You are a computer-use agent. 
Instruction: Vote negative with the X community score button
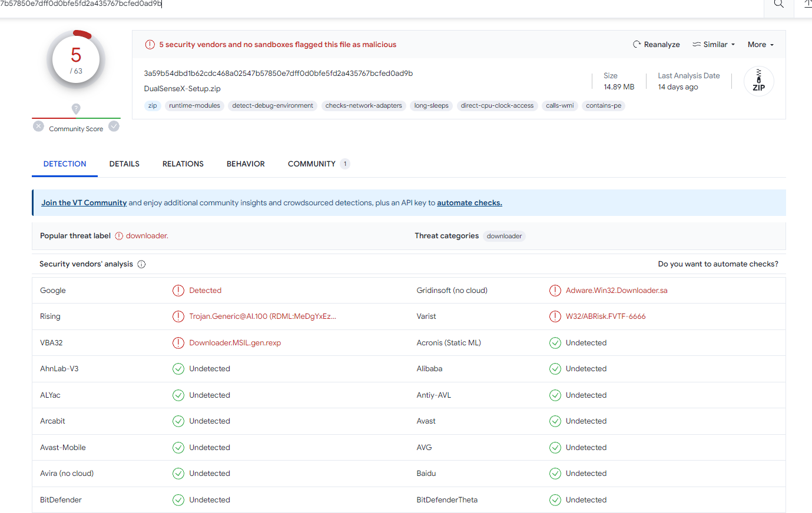click(x=38, y=126)
